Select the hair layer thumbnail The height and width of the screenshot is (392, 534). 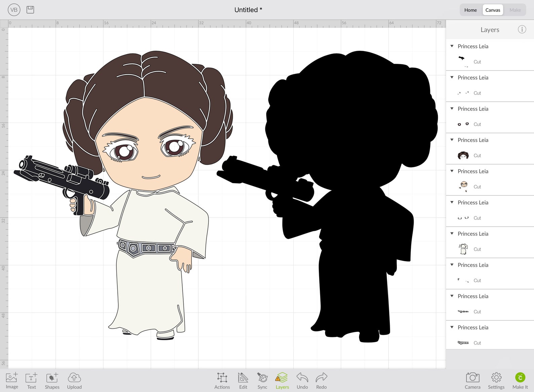(x=463, y=155)
